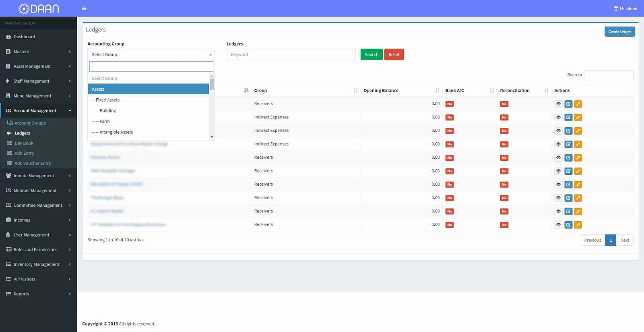
Task: Sort by Opening Balance column
Action: coord(437,90)
